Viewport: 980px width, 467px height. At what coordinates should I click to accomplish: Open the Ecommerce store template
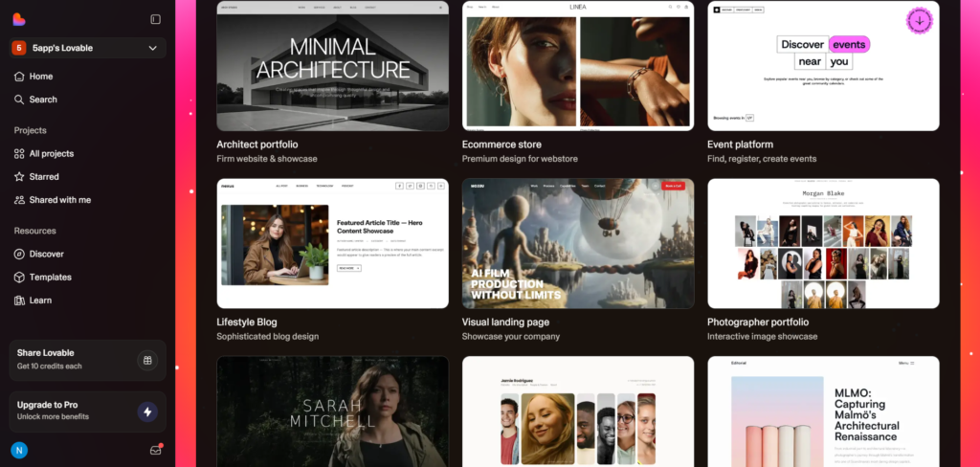577,65
